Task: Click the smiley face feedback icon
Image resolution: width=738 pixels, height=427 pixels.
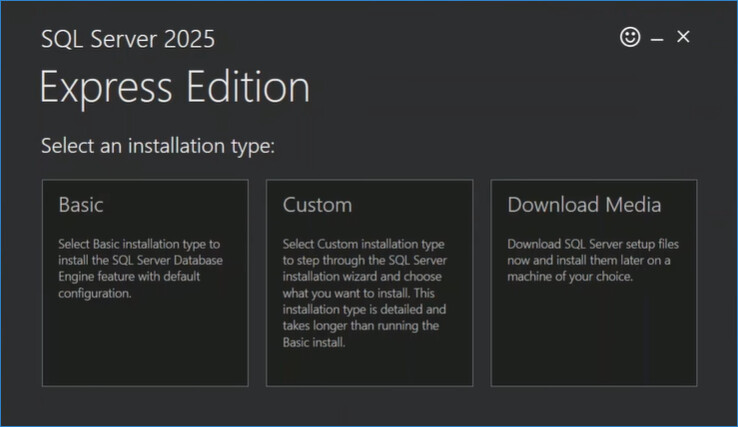Action: (630, 37)
